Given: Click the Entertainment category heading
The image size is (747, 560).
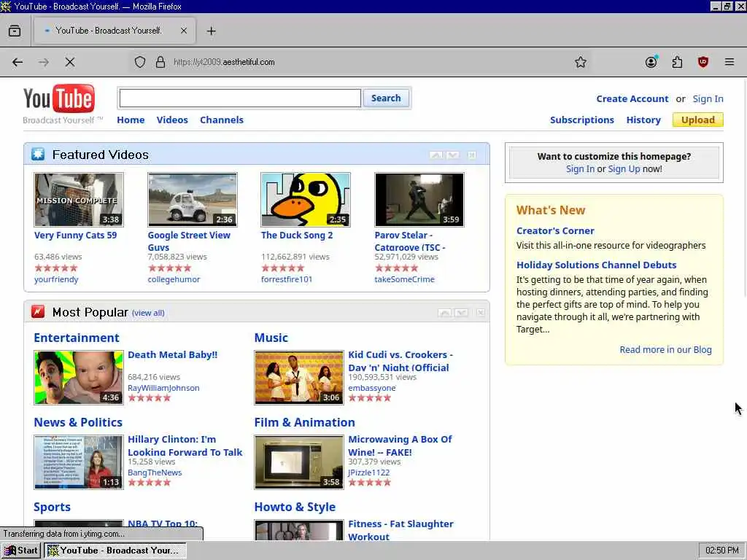Looking at the screenshot, I should [76, 338].
